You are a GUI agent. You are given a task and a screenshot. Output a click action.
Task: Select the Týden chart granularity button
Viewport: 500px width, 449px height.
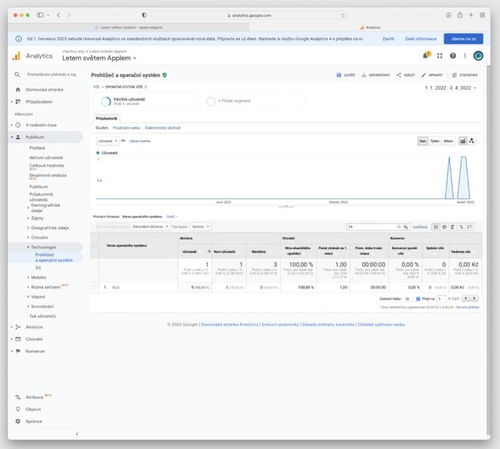(435, 141)
